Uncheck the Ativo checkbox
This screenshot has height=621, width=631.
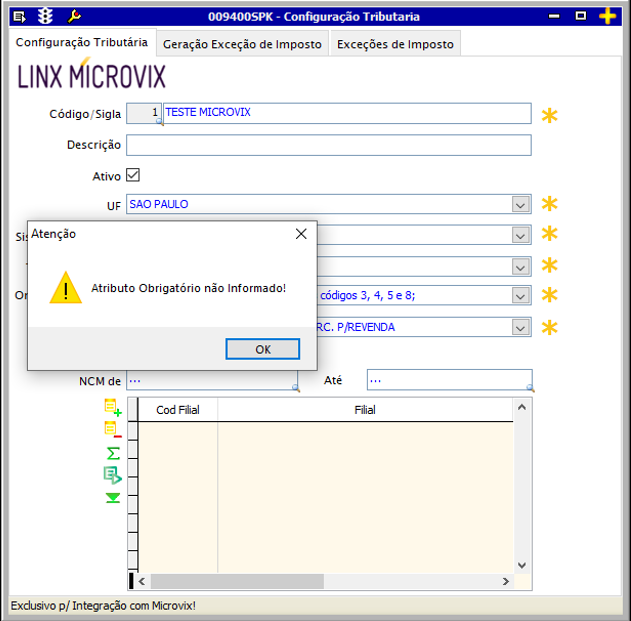pyautogui.click(x=133, y=175)
